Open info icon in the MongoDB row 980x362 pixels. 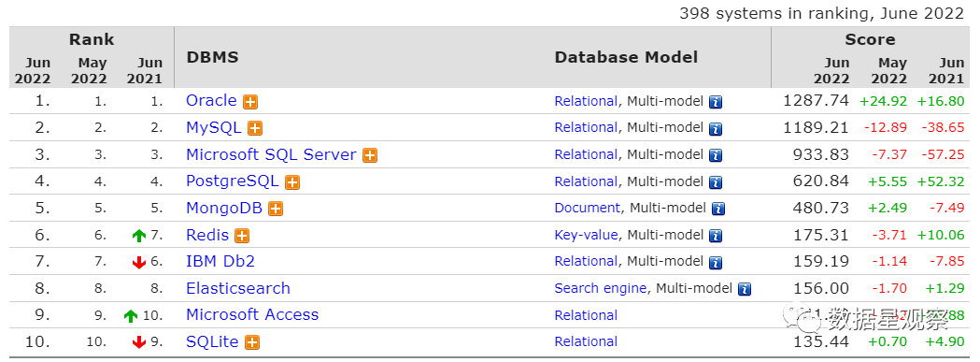[718, 209]
